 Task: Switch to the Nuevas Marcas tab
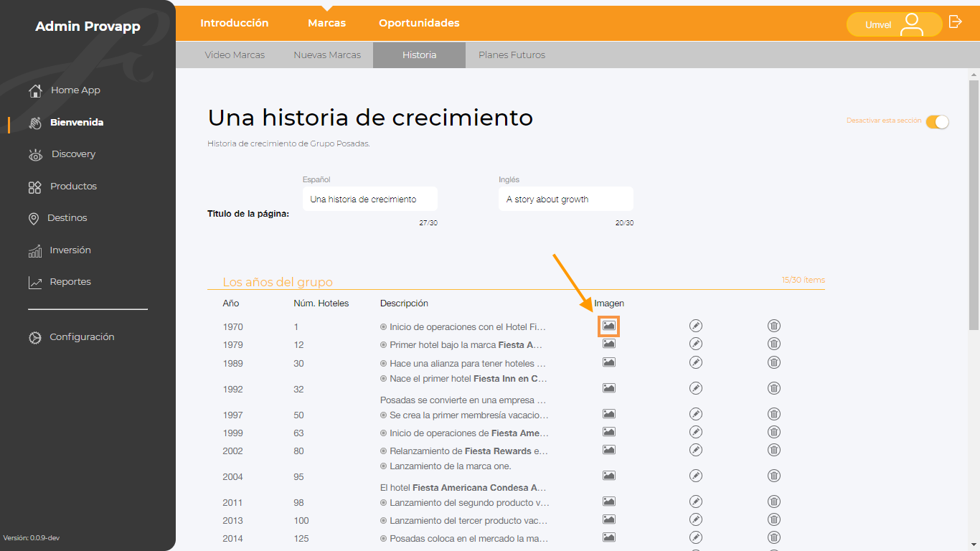tap(327, 55)
